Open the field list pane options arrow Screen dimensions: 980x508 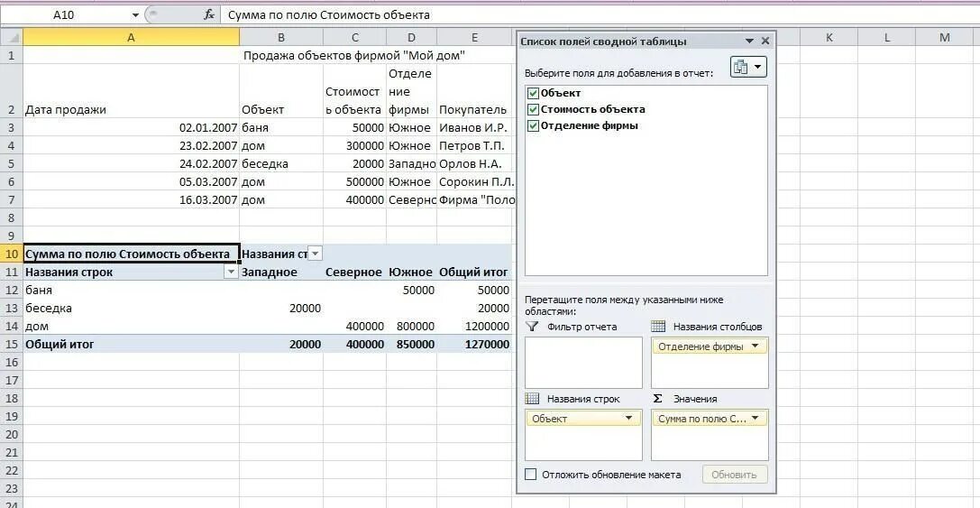(x=749, y=42)
